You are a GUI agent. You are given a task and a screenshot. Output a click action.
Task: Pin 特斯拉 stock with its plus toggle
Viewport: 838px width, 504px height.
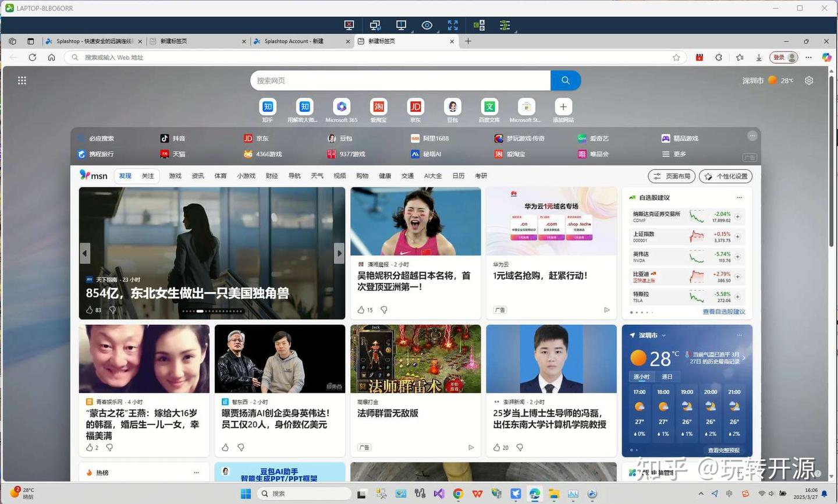(x=737, y=296)
